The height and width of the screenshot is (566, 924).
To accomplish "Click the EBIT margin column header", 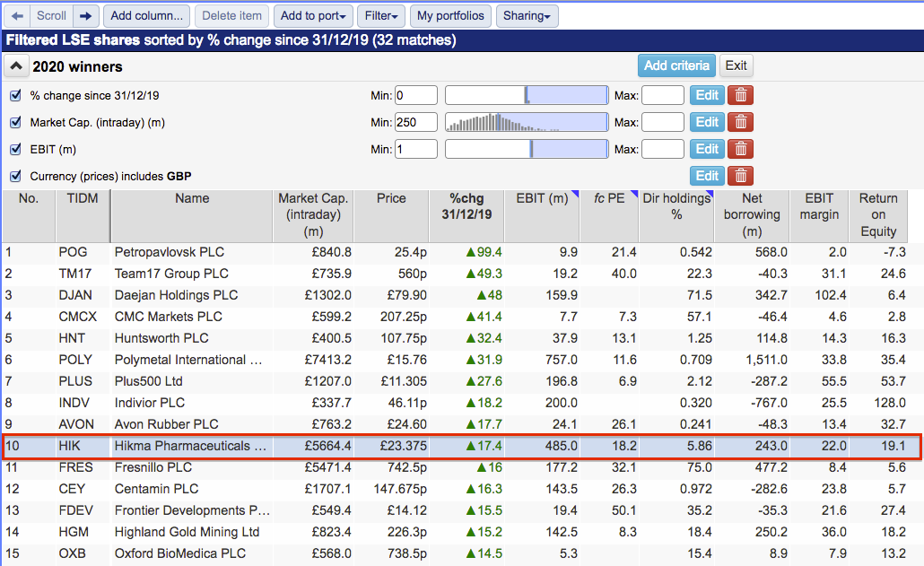I will pos(819,215).
